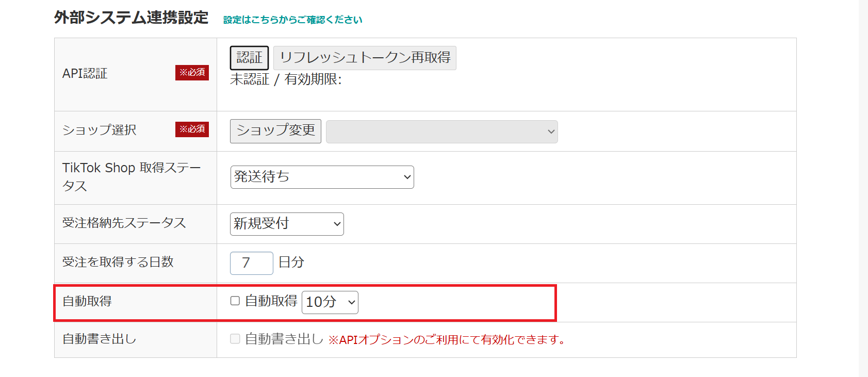Click the red APIオプション notice text

447,340
